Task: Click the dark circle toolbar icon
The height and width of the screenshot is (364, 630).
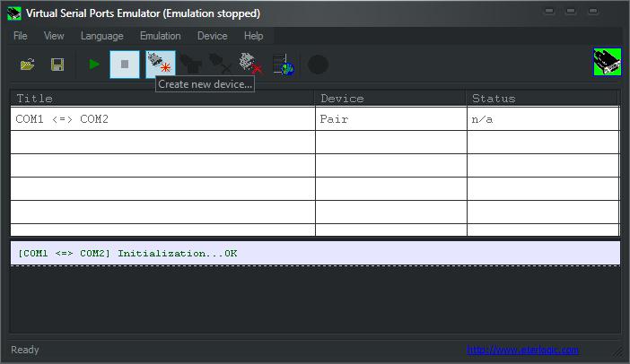Action: 318,65
